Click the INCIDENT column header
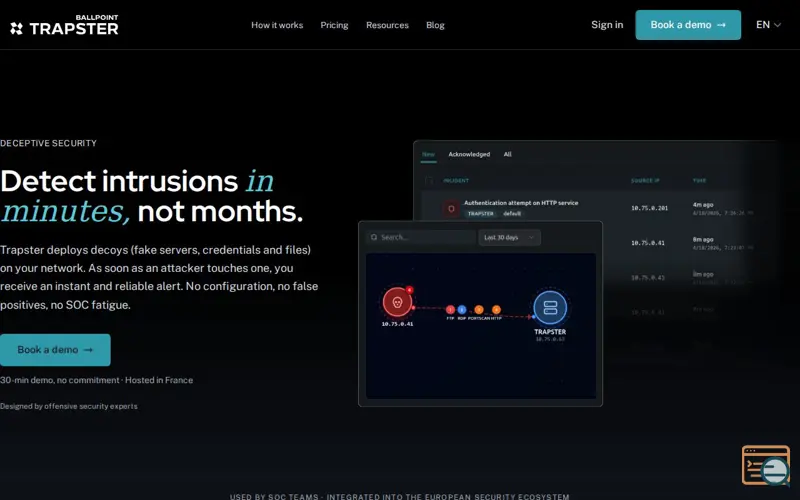 tap(456, 181)
